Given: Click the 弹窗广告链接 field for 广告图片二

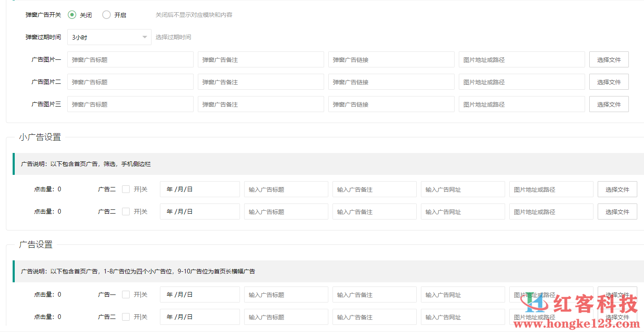Looking at the screenshot, I should pyautogui.click(x=391, y=82).
